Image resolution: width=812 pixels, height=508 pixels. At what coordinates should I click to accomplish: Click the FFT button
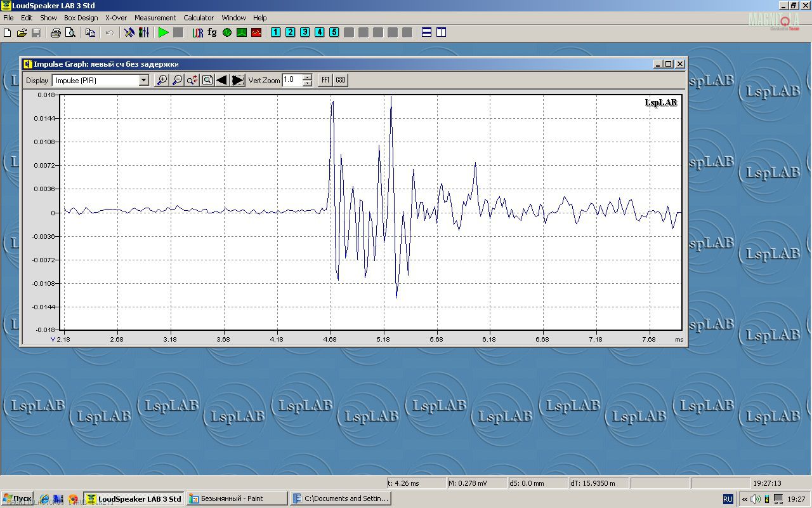tap(325, 80)
